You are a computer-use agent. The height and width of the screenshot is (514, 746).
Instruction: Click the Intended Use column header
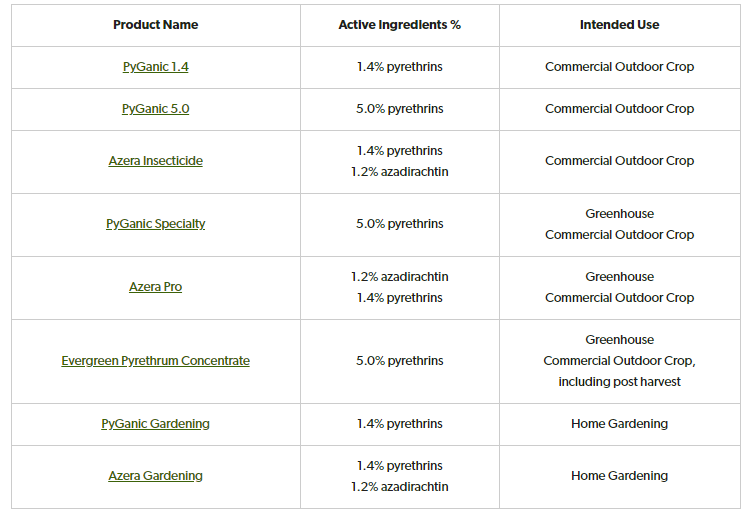(x=619, y=25)
